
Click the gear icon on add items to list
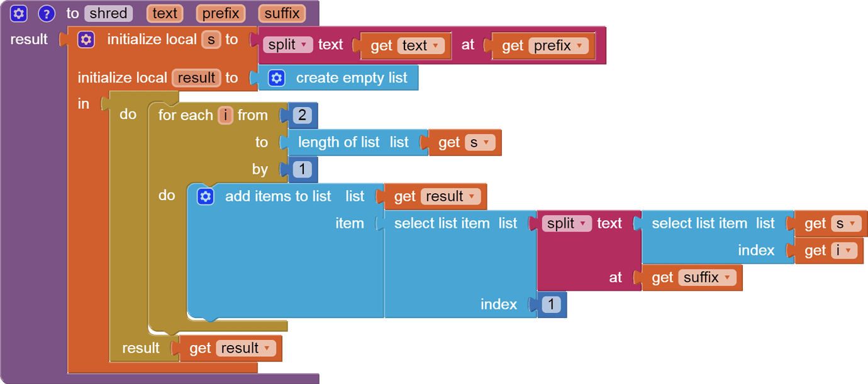click(205, 196)
